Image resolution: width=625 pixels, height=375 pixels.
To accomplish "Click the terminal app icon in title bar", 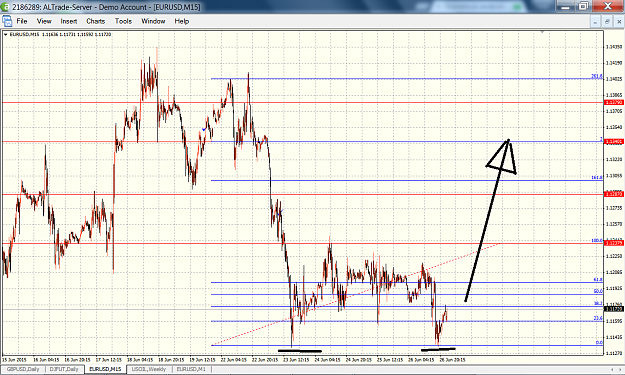I will pyautogui.click(x=6, y=7).
